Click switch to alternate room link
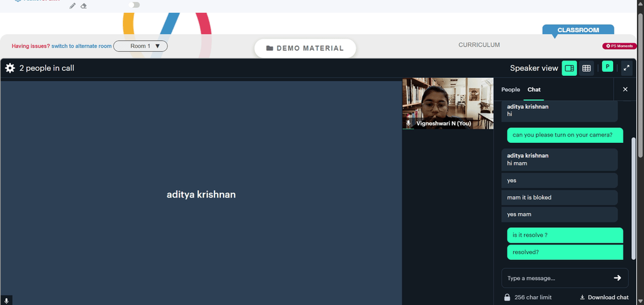The height and width of the screenshot is (305, 644). point(81,46)
